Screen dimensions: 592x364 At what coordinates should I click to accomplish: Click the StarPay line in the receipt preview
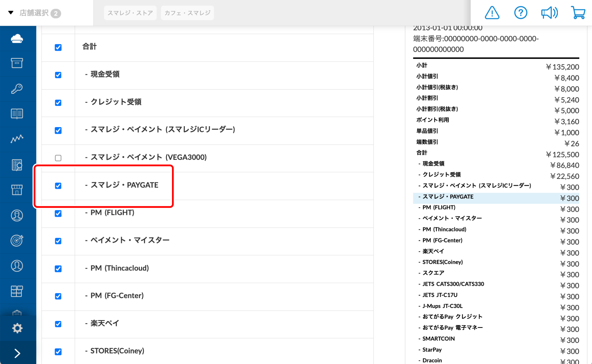click(496, 351)
